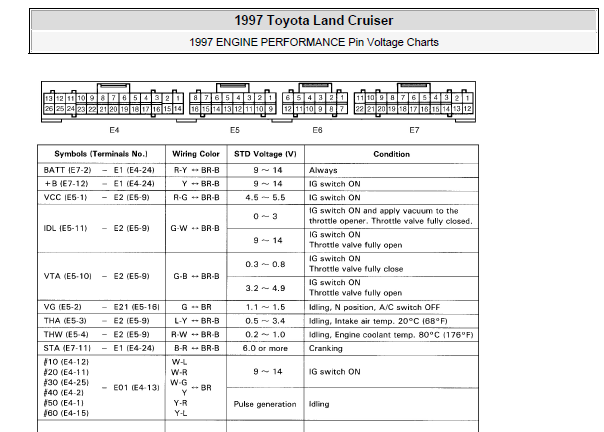This screenshot has width=604, height=432.
Task: Click the "#60 (E4-15)" injector terminal
Action: (x=66, y=413)
